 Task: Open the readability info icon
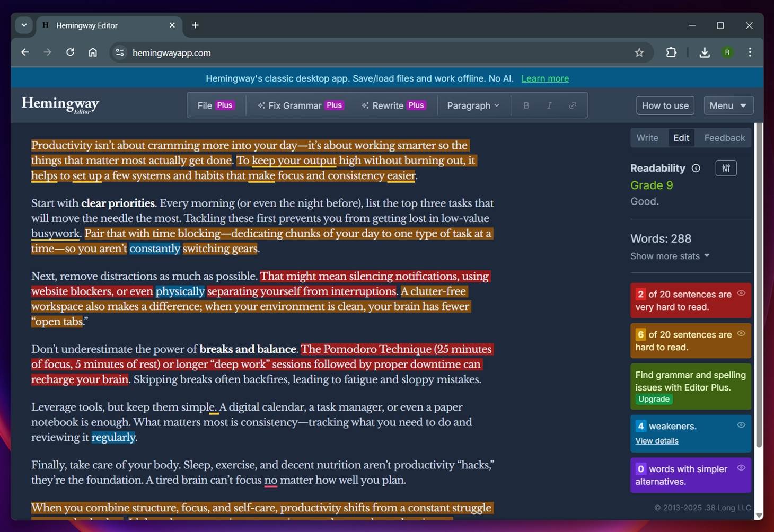(x=696, y=168)
